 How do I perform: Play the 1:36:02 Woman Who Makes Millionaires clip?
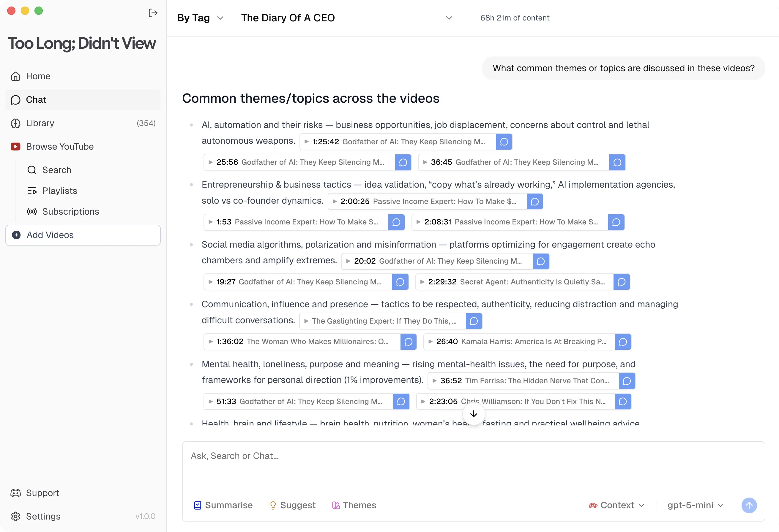tap(302, 342)
